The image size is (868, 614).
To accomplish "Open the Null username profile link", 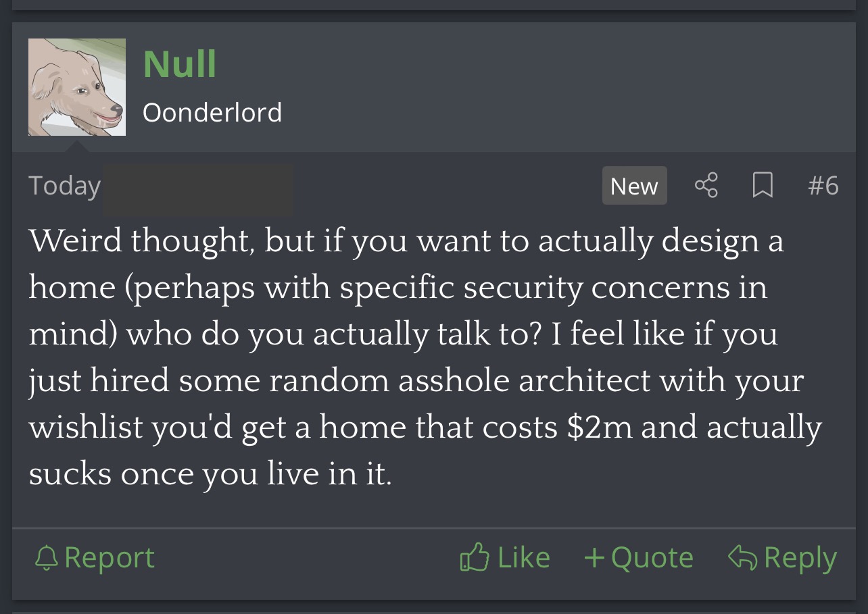I will coord(180,64).
